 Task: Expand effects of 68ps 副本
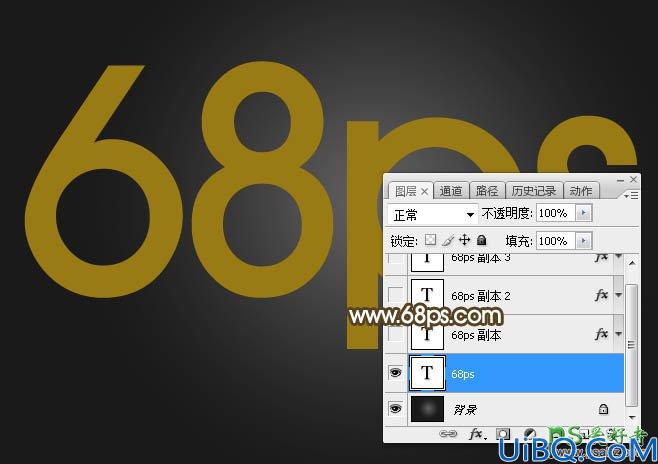618,334
